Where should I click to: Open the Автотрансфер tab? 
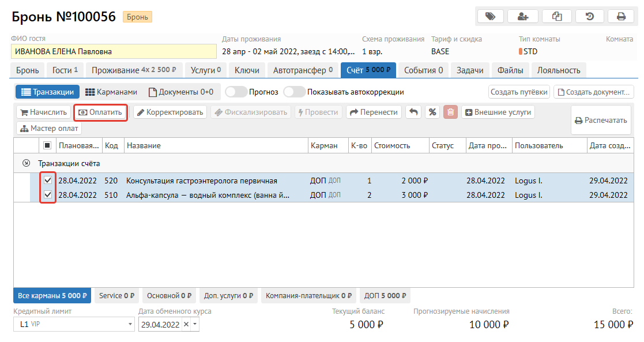coord(302,70)
